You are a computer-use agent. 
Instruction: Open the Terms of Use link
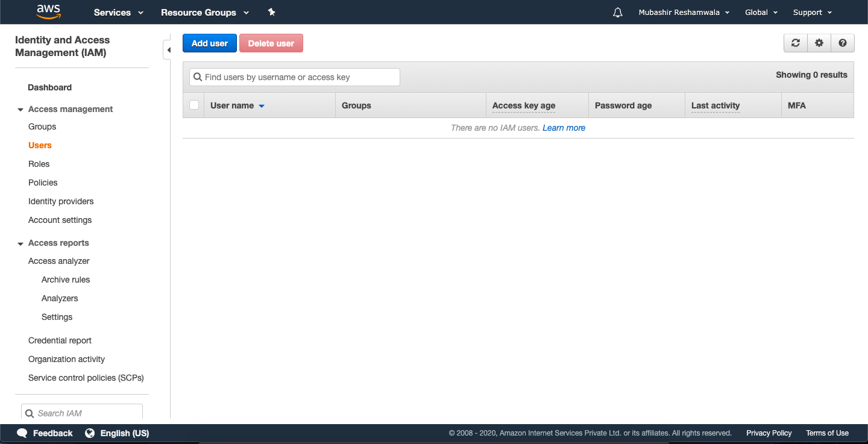point(827,433)
